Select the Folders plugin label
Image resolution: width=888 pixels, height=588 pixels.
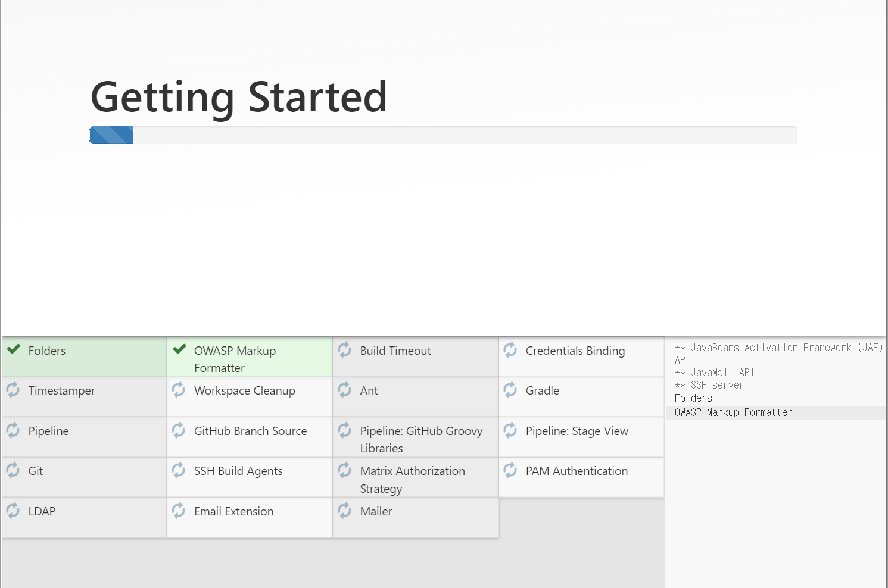pos(47,351)
